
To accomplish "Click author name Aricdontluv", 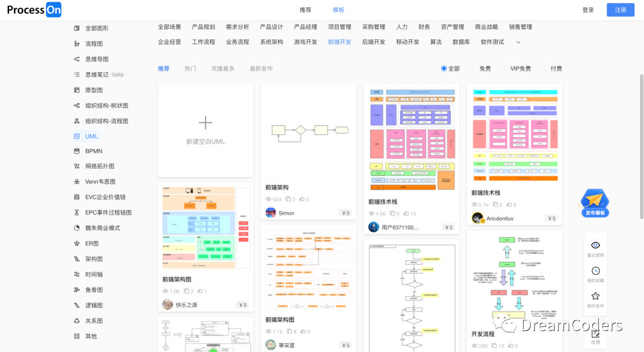I will (500, 218).
